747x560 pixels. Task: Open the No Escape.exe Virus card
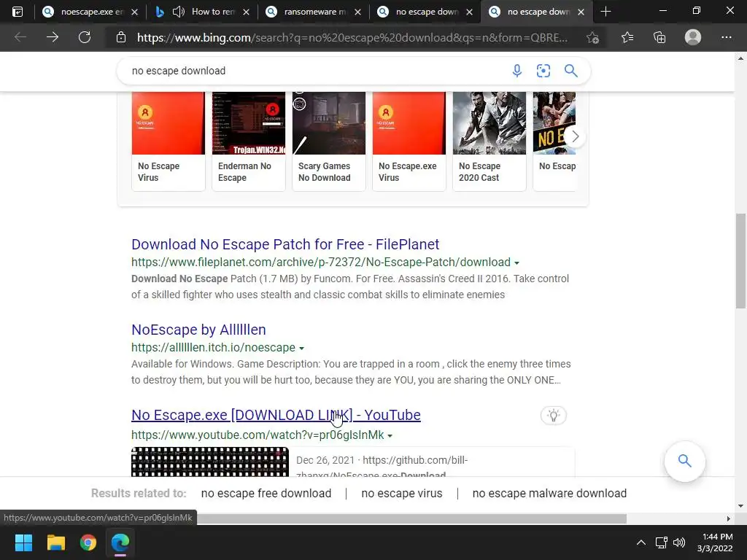point(409,141)
